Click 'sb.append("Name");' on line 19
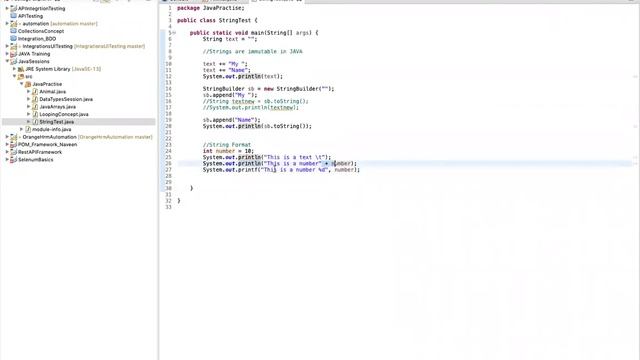Screen dimensions: 640x360 (x=231, y=120)
